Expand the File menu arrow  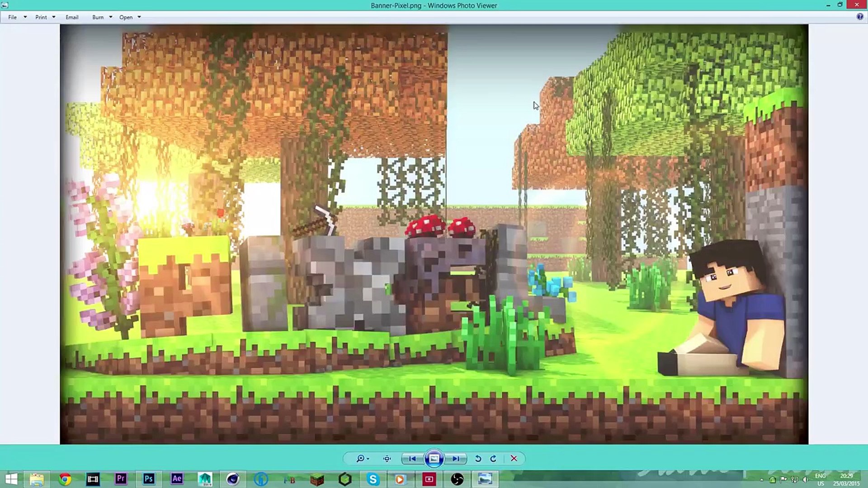tap(25, 17)
